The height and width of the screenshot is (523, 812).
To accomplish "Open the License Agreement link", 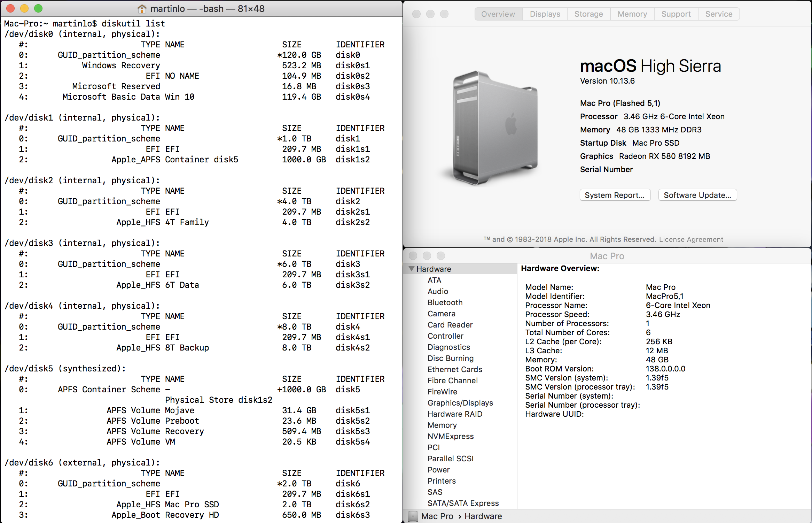I will click(691, 239).
